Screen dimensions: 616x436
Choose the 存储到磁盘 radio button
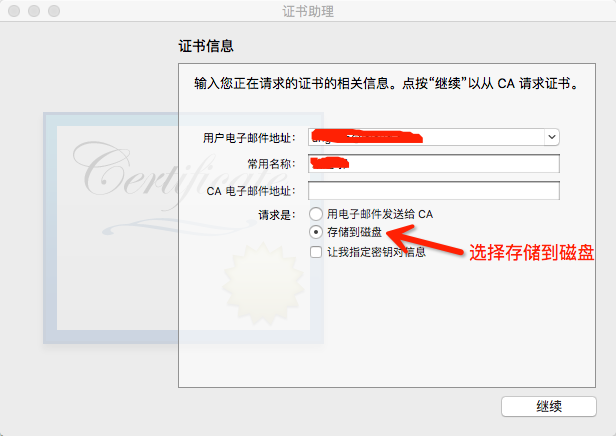pos(316,232)
